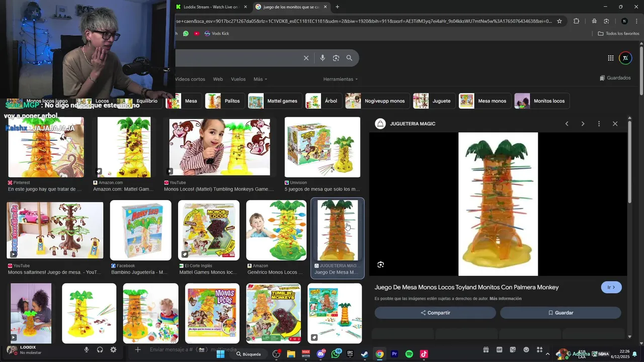Click the Discord message input field

[193, 349]
